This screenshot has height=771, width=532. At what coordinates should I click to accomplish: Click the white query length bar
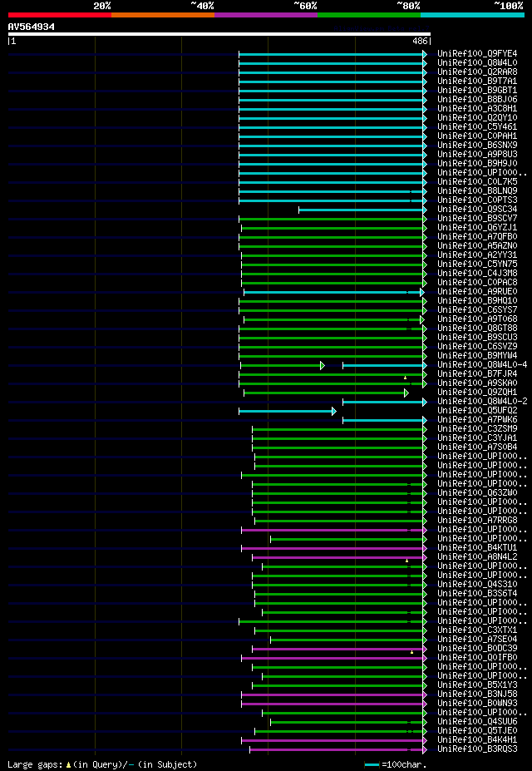219,34
